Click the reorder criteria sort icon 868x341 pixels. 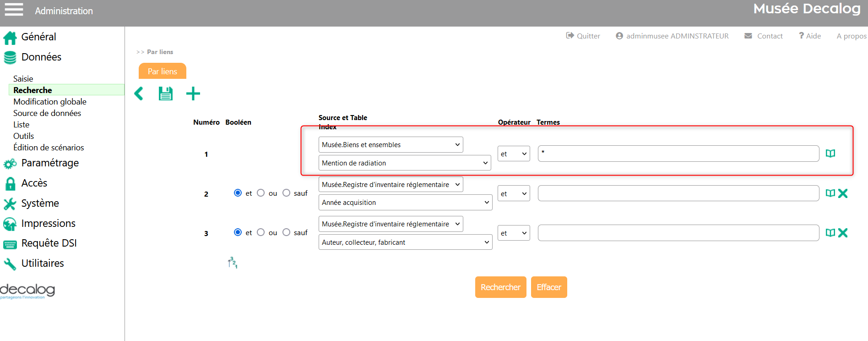pos(233,263)
